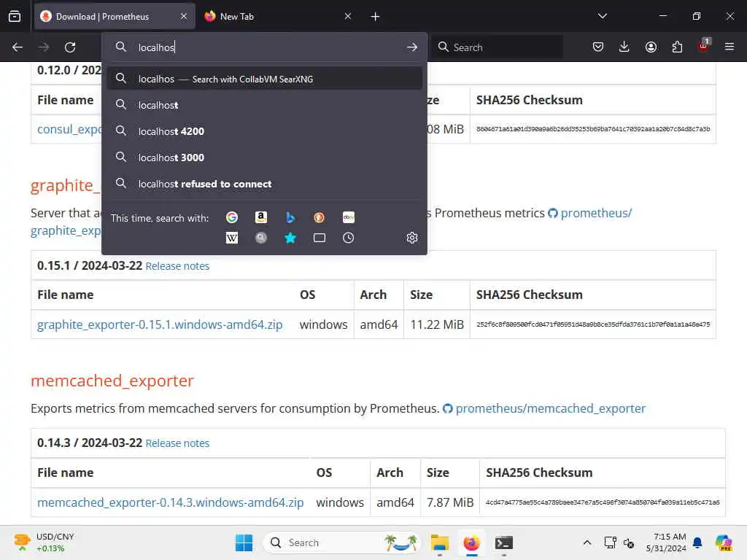Open prometheus/memcached_exporter GitHub link
The width and height of the screenshot is (747, 560).
coord(550,408)
